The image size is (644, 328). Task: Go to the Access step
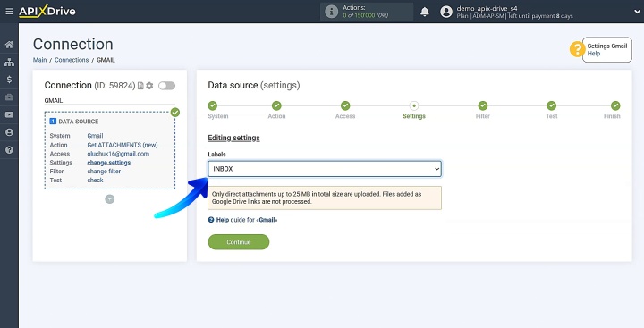click(x=345, y=106)
